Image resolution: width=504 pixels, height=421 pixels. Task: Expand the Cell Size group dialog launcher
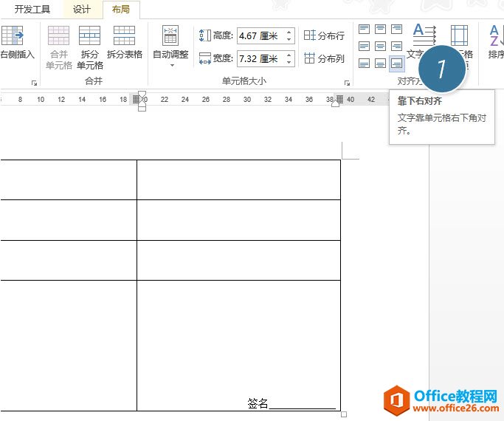coord(348,82)
